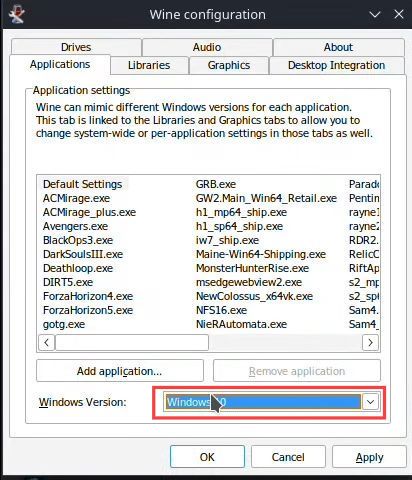Choose ForzaHorizon5.exe entry
Image resolution: width=412 pixels, height=480 pixels.
(88, 310)
